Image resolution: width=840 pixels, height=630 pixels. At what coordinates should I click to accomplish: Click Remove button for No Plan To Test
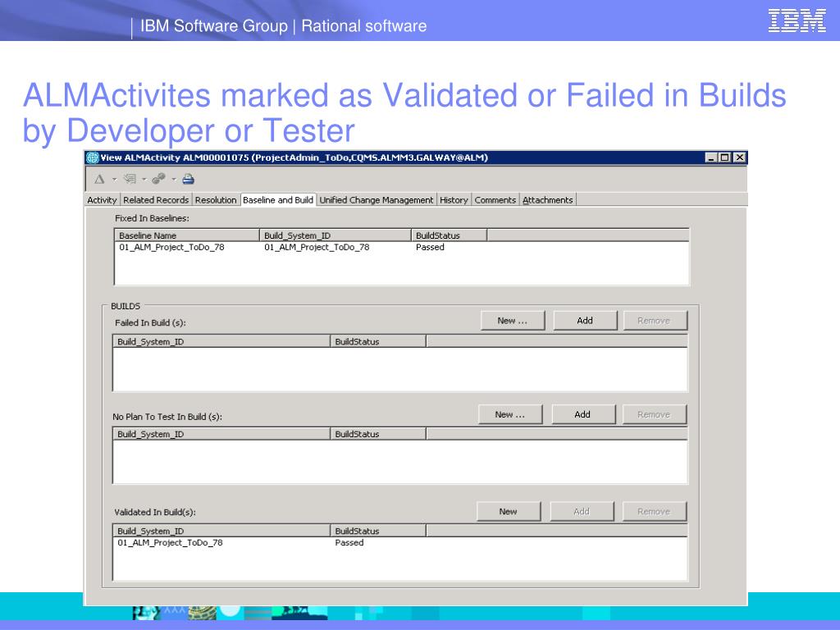pos(654,414)
